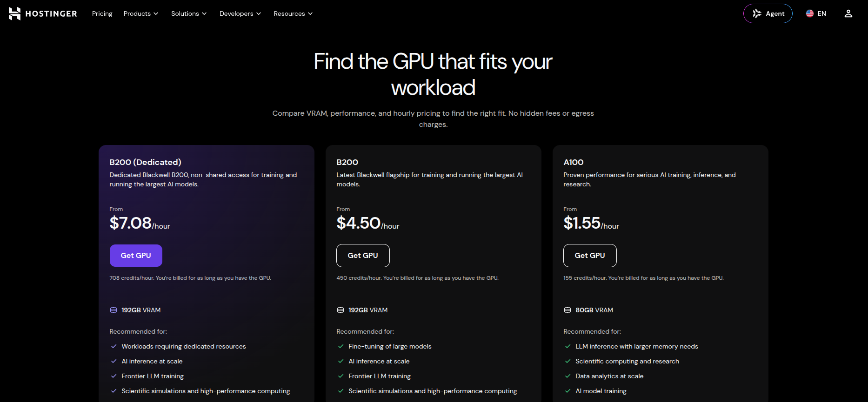The height and width of the screenshot is (402, 868).
Task: Click 'LLM inference with larger memory needs' text
Action: point(637,346)
